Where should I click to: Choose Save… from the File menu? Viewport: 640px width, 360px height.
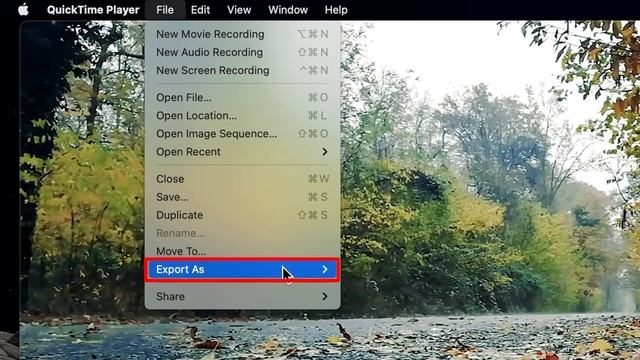click(242, 197)
